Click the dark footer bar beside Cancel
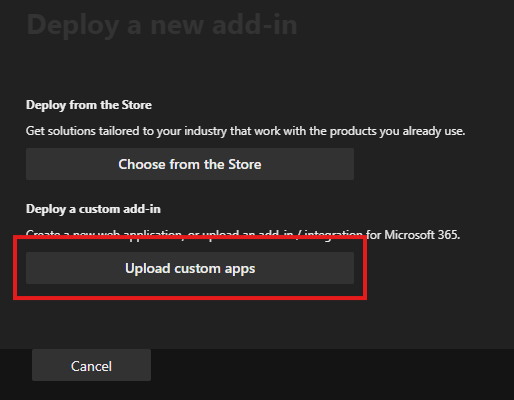The height and width of the screenshot is (400, 514). tap(332, 374)
